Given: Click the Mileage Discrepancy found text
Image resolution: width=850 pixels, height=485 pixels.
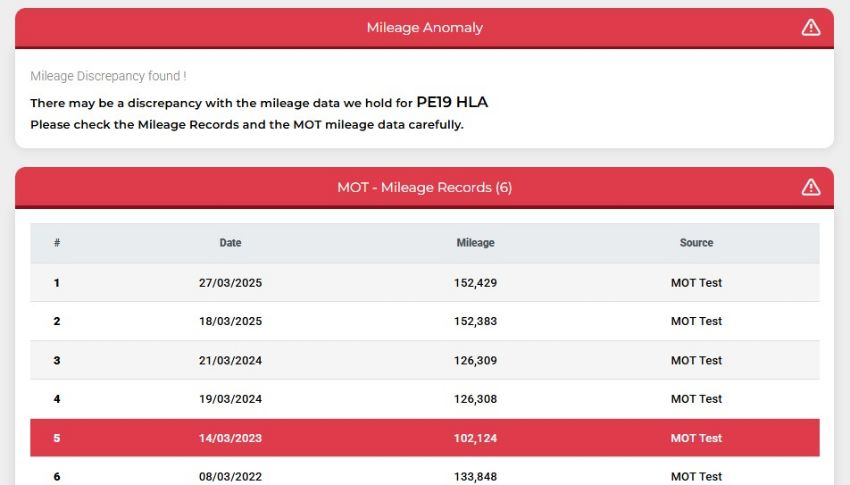Looking at the screenshot, I should click(x=108, y=76).
